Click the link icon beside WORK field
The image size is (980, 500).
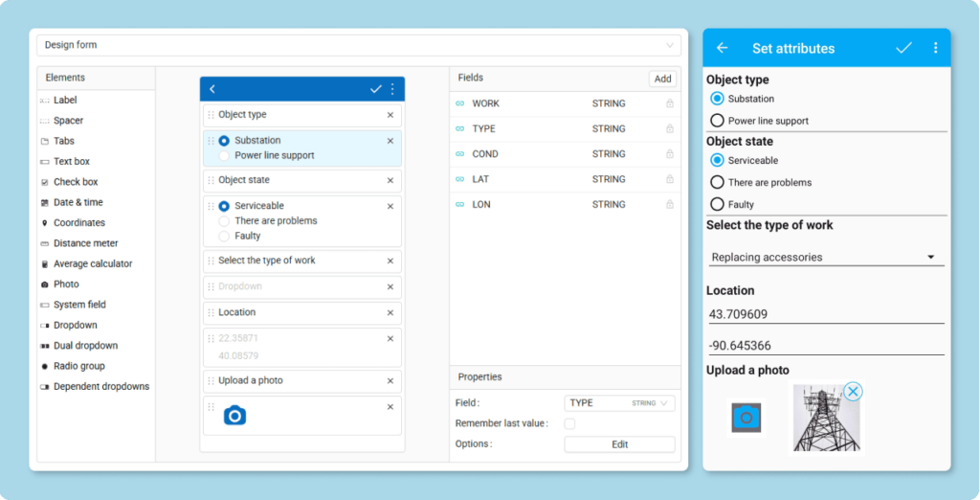tap(460, 103)
